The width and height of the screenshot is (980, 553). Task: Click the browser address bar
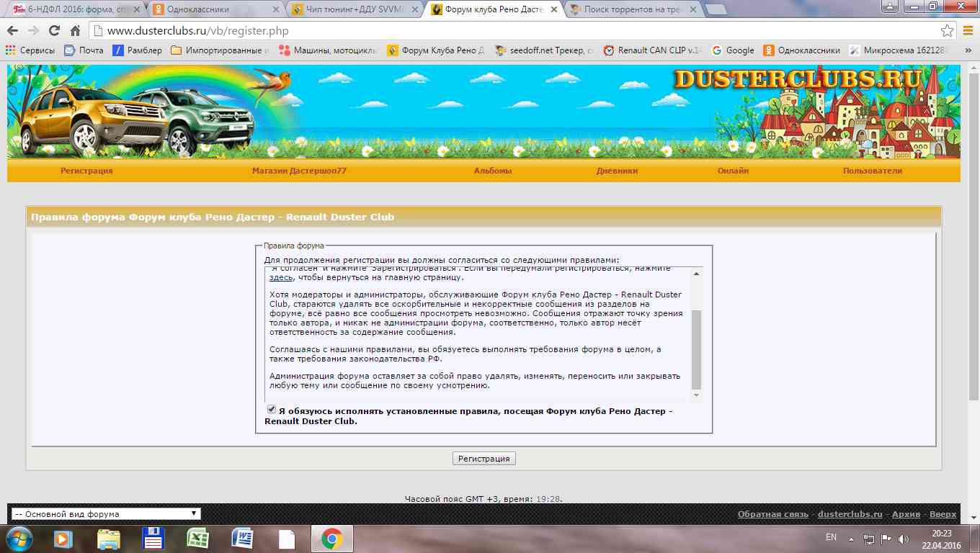(504, 31)
